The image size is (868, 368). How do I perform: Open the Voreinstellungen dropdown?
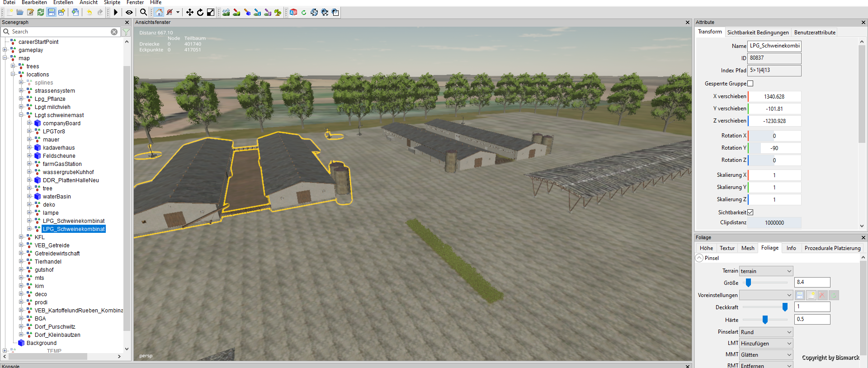tap(766, 295)
